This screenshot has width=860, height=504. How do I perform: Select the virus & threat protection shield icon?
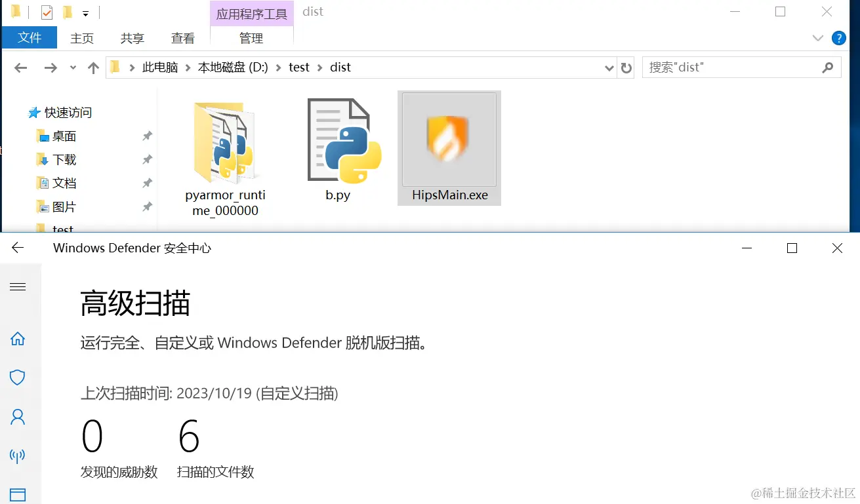point(18,378)
